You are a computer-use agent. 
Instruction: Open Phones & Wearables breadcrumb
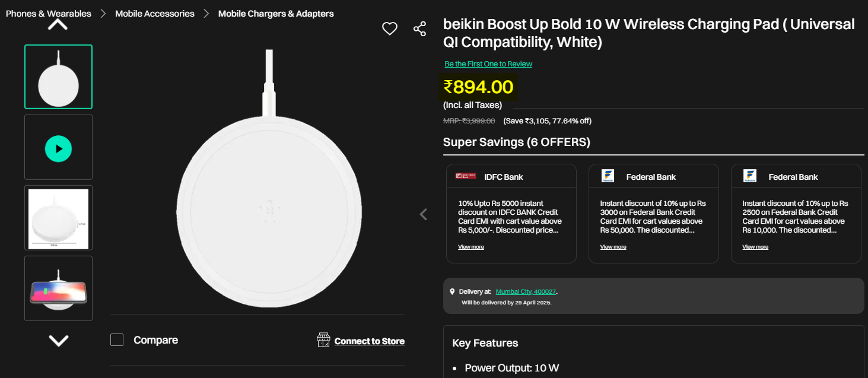(49, 13)
